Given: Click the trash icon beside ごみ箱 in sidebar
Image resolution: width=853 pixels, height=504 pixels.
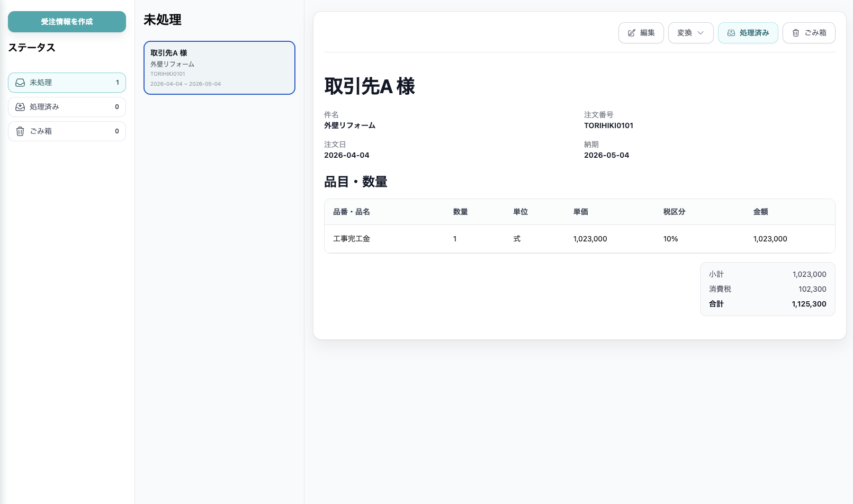Looking at the screenshot, I should (20, 131).
